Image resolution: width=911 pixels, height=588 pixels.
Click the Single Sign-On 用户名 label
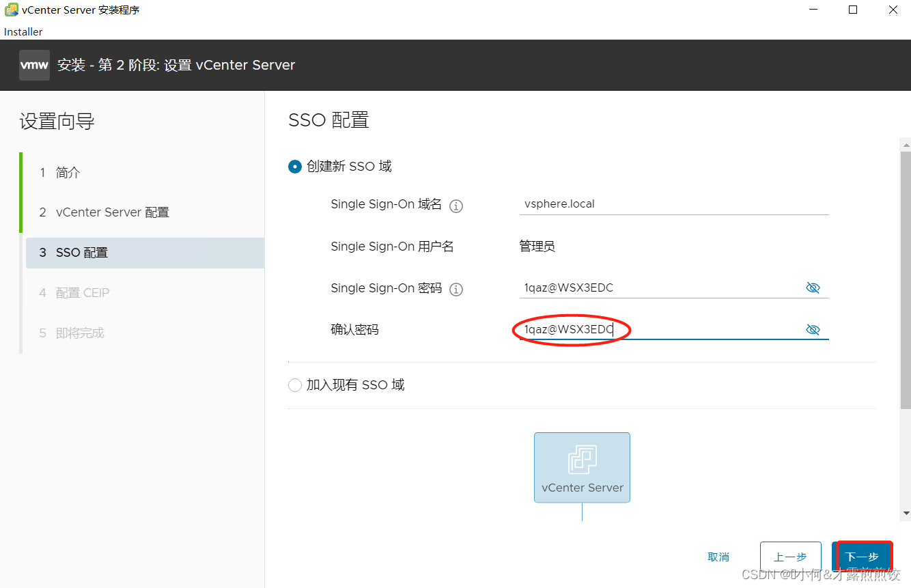tap(392, 247)
